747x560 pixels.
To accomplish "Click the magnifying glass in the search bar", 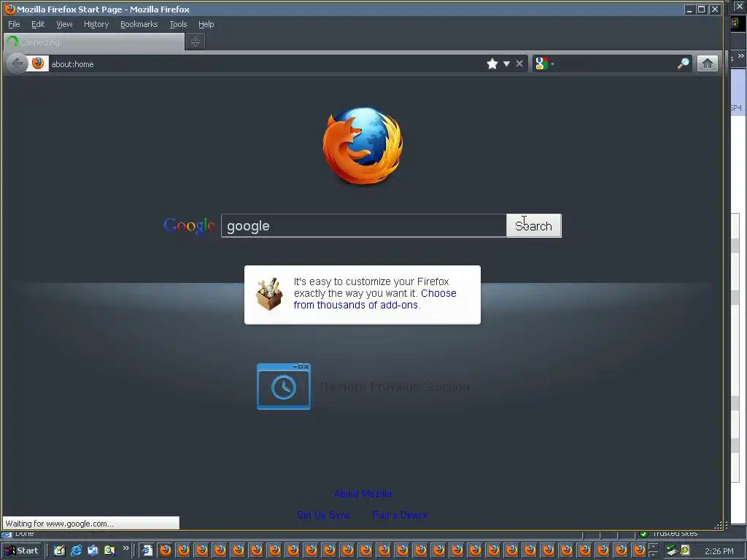I will tap(683, 63).
